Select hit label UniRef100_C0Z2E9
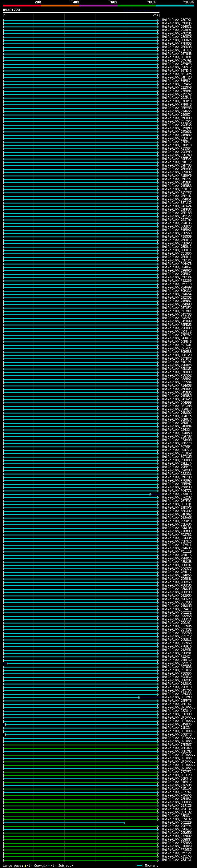This screenshot has width=197, height=868. click(176, 822)
